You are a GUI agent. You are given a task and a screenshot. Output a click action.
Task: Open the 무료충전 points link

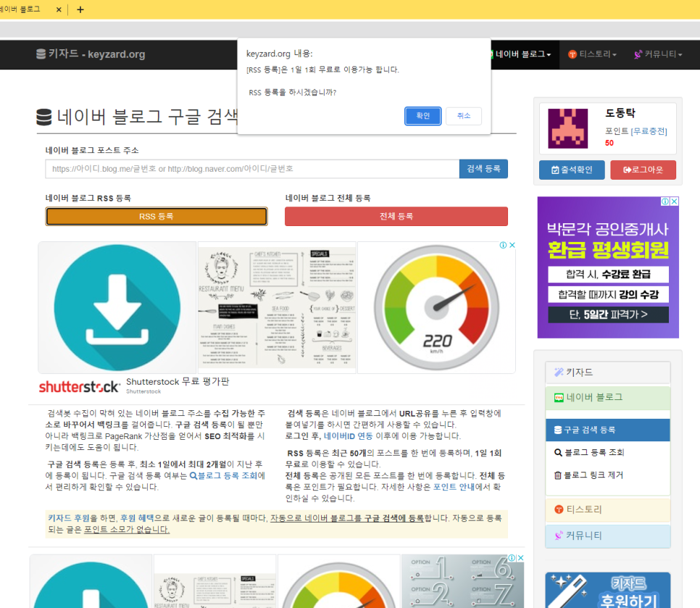point(649,131)
